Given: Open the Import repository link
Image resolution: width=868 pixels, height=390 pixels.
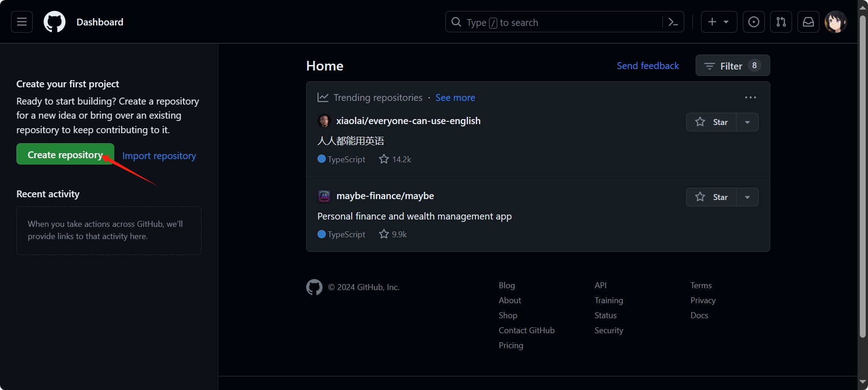Looking at the screenshot, I should 159,155.
